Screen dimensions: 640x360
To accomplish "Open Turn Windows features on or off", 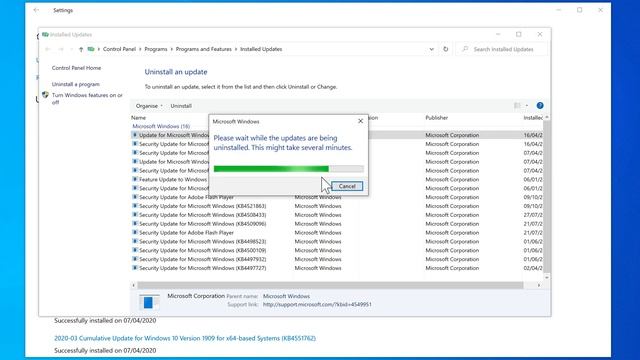I will [87, 98].
